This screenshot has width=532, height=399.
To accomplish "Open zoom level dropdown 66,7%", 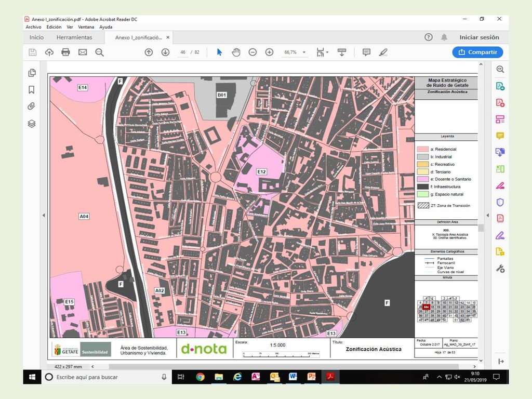I will tap(304, 52).
